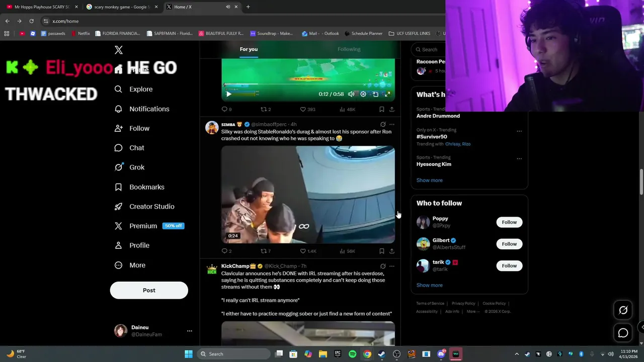Viewport: 644px width, 362px height.
Task: Show more trends under What's happening
Action: click(x=430, y=180)
